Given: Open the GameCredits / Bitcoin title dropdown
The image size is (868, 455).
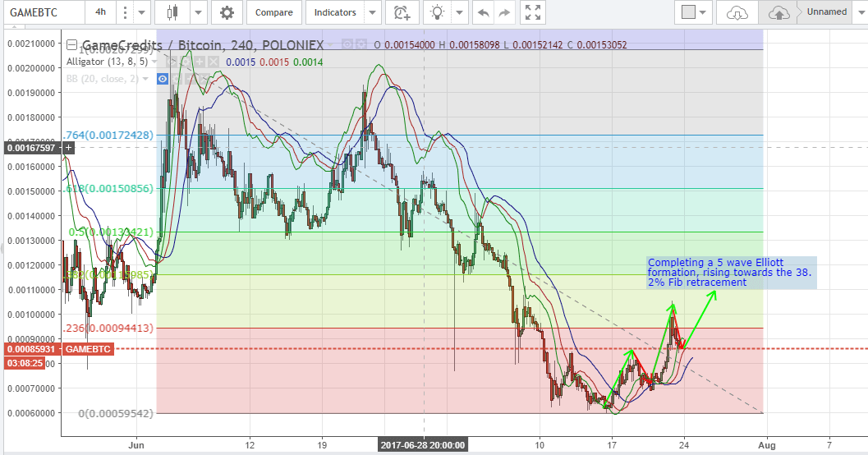Looking at the screenshot, I should pyautogui.click(x=330, y=44).
